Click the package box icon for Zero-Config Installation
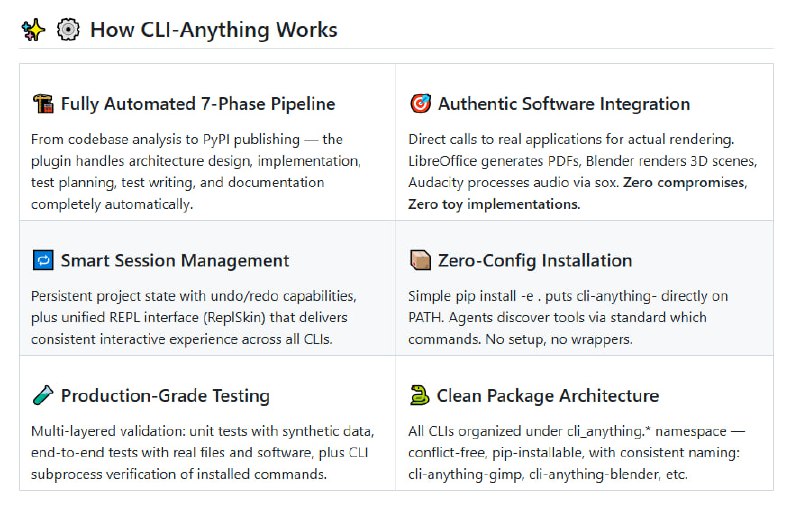 tap(420, 261)
